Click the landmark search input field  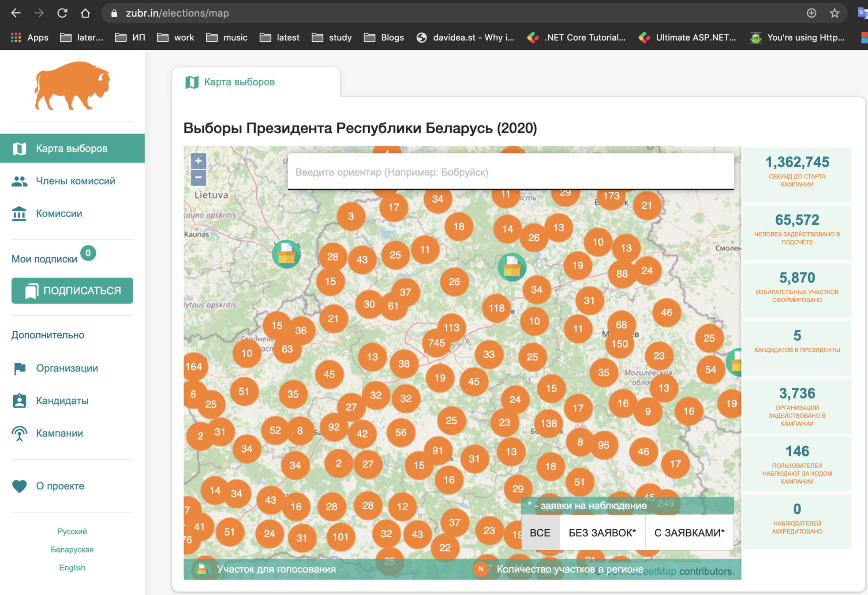pyautogui.click(x=510, y=172)
